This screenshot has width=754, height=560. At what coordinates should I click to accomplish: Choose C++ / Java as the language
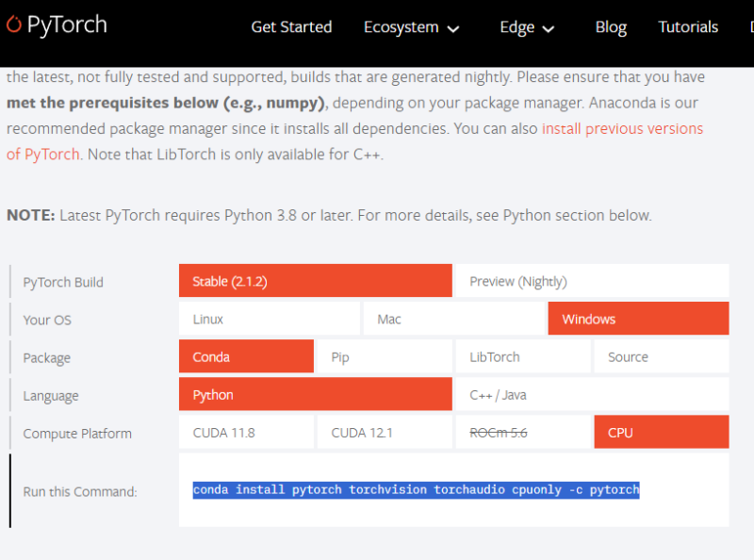(x=592, y=394)
